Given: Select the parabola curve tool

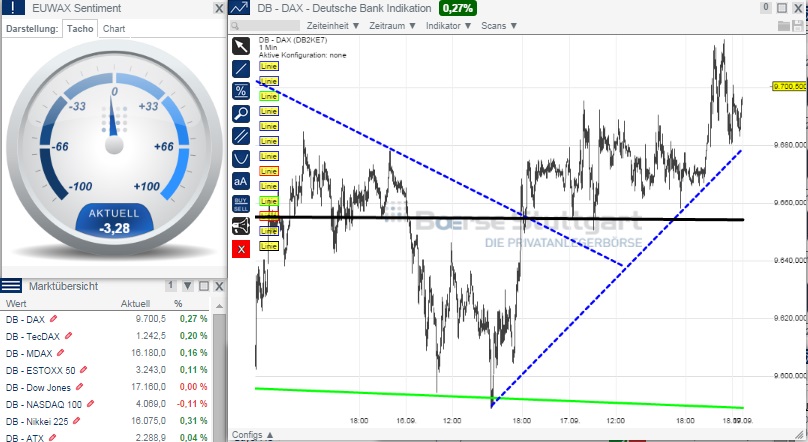Looking at the screenshot, I should click(x=241, y=159).
